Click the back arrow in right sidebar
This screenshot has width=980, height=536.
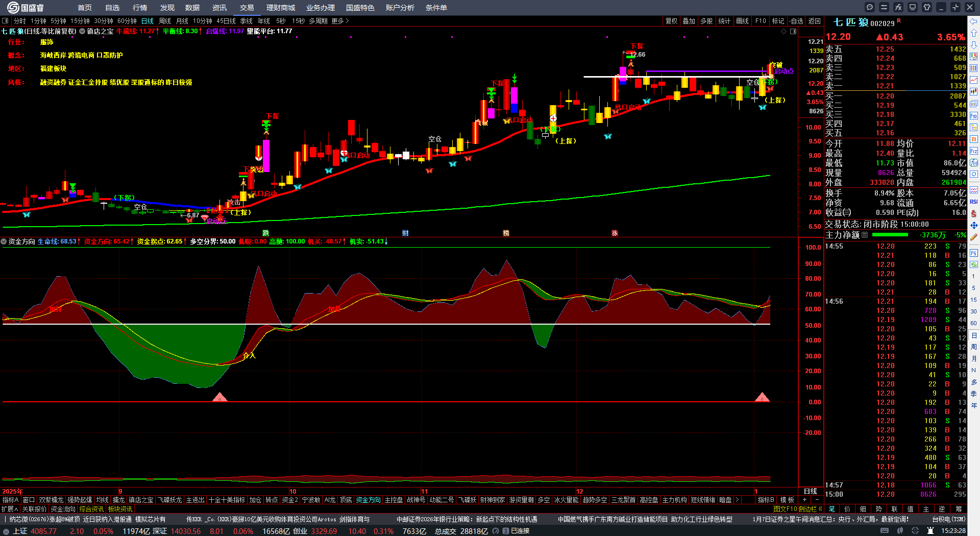(x=974, y=21)
